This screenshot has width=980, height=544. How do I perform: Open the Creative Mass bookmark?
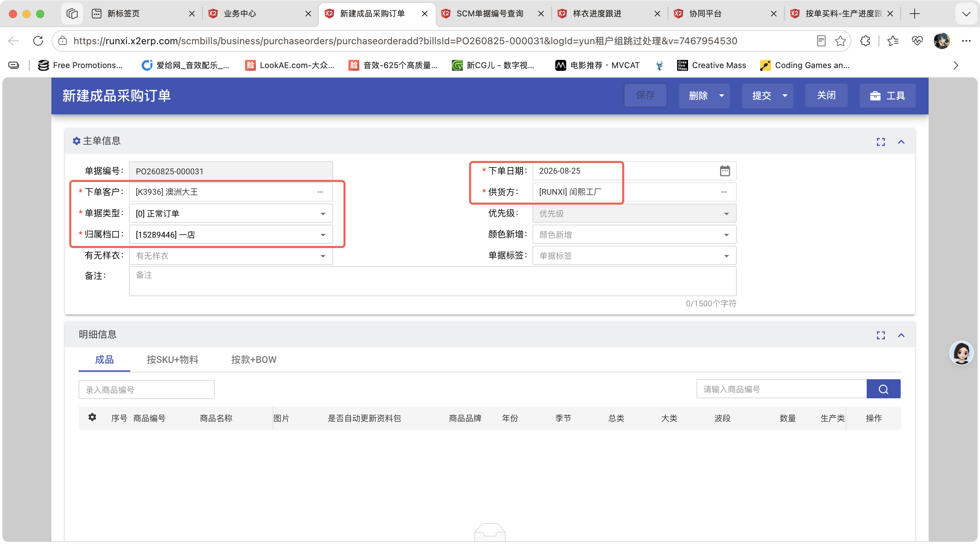[712, 65]
